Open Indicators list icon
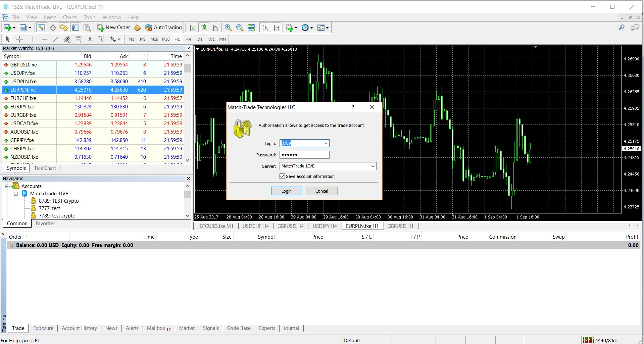Screen dimensions: 644x344 290,28
